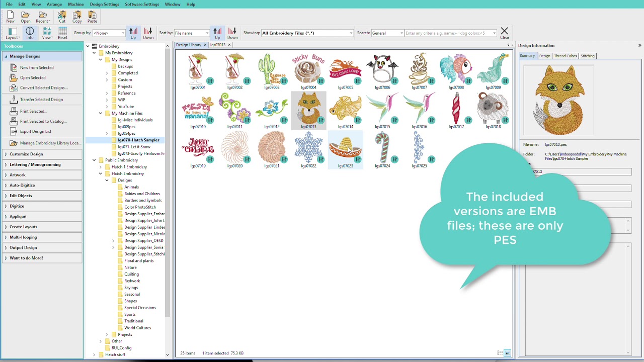Select the Animals folder in the tree
Screen dimensions: 644x362
click(x=131, y=187)
